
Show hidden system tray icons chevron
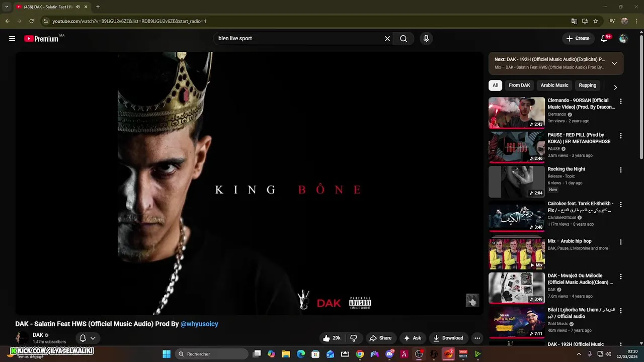point(579,354)
